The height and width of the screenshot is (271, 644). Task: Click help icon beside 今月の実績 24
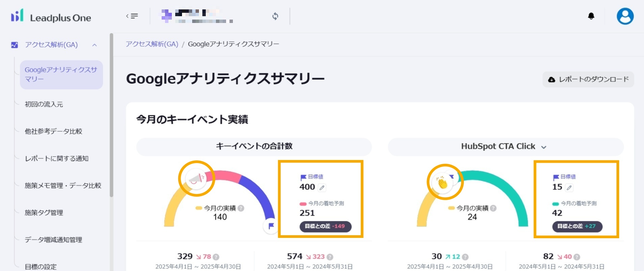tap(493, 208)
